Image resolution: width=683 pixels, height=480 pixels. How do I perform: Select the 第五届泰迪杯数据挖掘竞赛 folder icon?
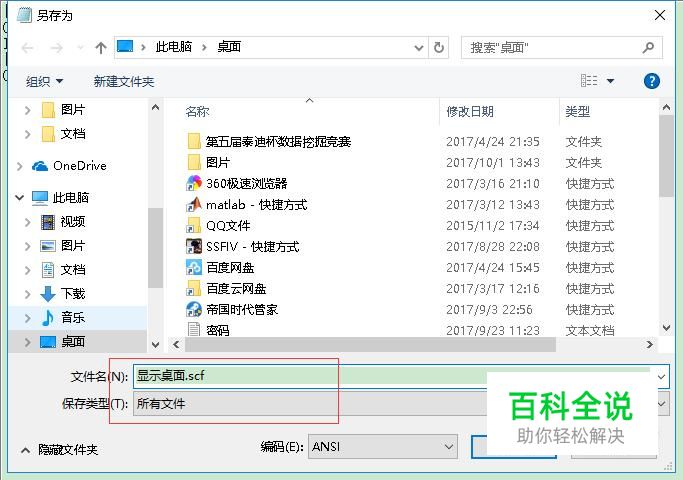click(194, 141)
